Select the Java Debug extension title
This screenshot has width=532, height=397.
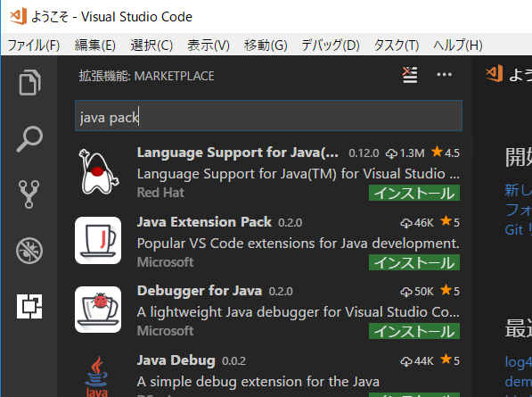pyautogui.click(x=176, y=360)
